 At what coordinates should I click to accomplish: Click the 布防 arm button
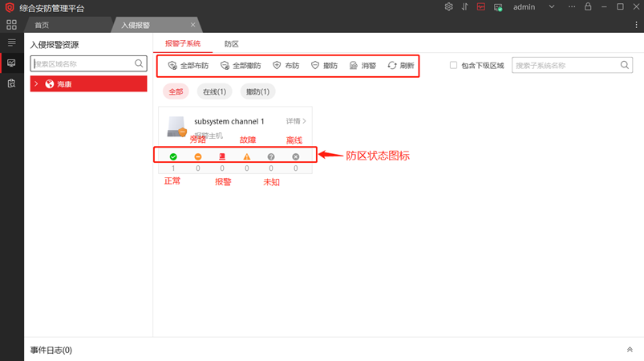286,65
